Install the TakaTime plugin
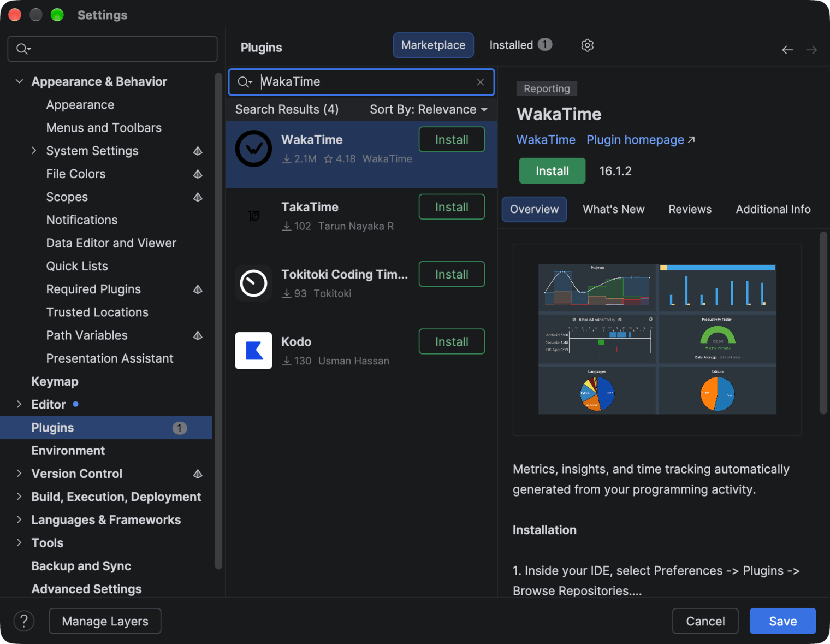The width and height of the screenshot is (830, 644). pyautogui.click(x=452, y=207)
